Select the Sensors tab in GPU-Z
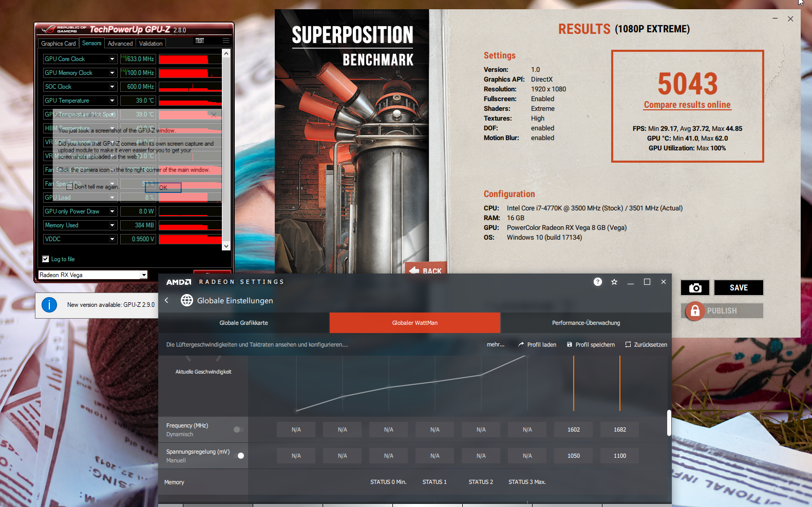The width and height of the screenshot is (812, 507). click(92, 43)
